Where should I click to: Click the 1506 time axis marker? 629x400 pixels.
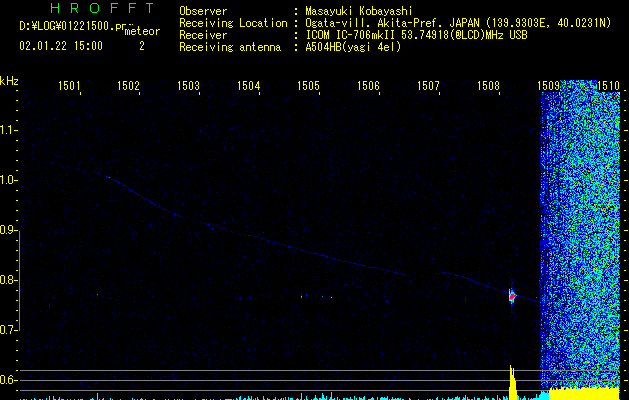pos(368,85)
